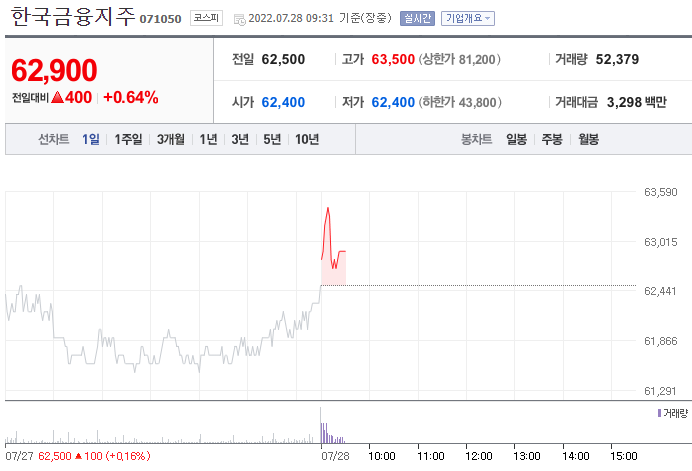
Task: Click the 61,866 y-axis label
Action: [661, 341]
